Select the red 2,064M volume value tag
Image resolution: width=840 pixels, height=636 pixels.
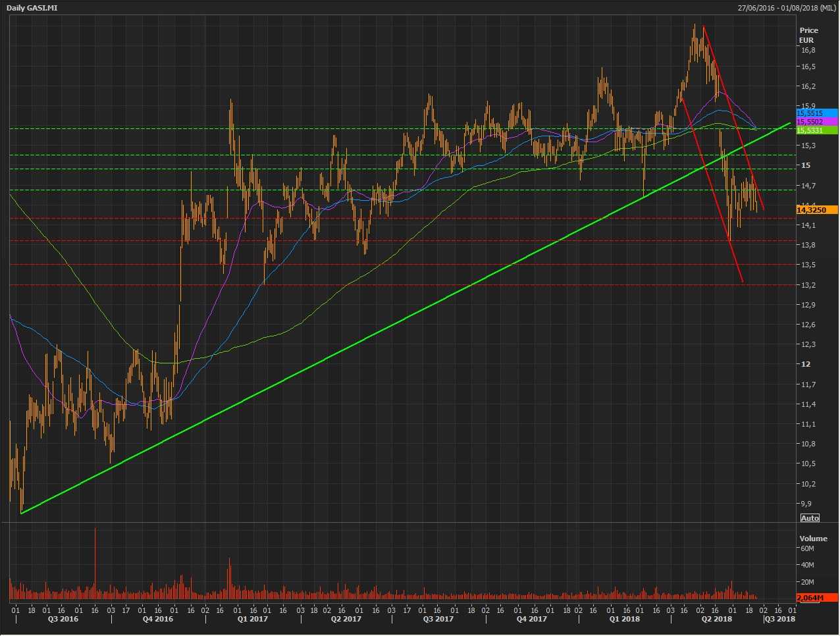click(816, 597)
